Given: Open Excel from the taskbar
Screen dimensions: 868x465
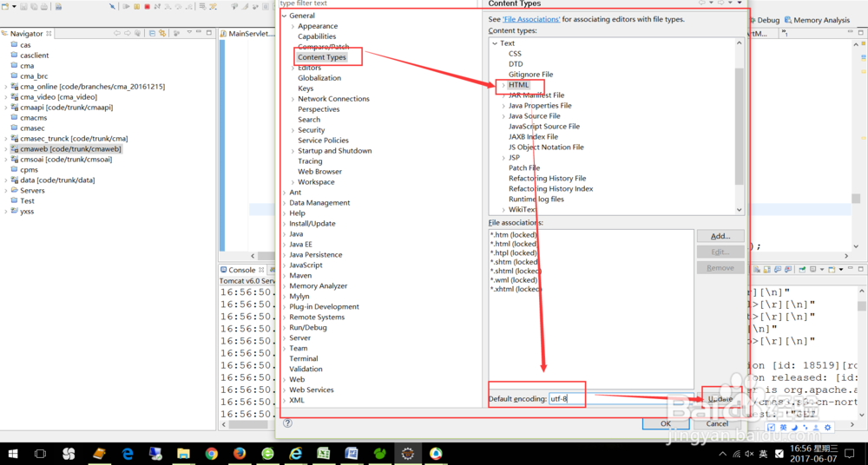Looking at the screenshot, I should tap(324, 454).
